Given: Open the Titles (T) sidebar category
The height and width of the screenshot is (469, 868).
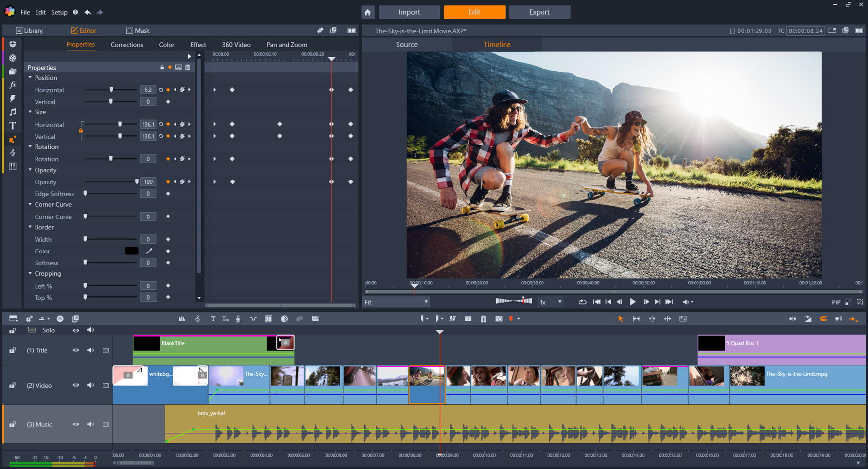Looking at the screenshot, I should [x=13, y=126].
